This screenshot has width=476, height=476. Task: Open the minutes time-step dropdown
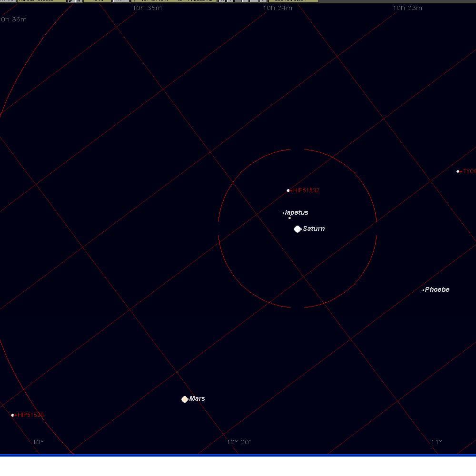pos(296,1)
